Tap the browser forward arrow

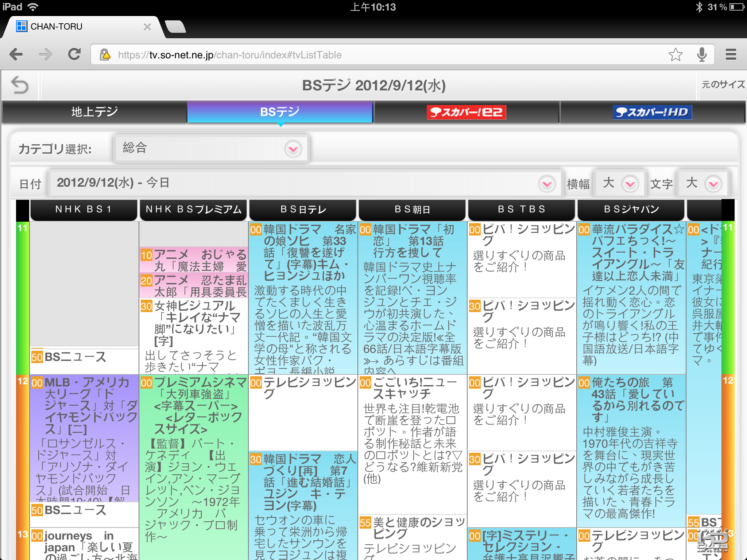pyautogui.click(x=45, y=55)
